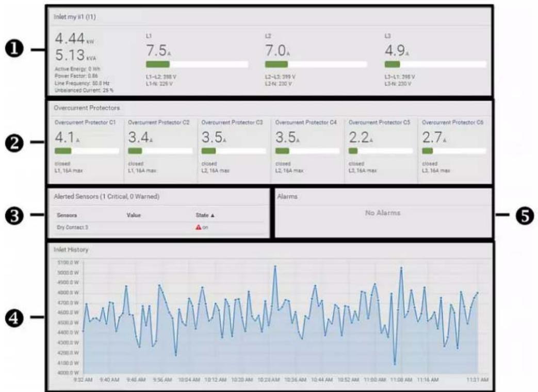This screenshot has height=392, width=538.
Task: Click the L2 current load bar
Action: (x=316, y=64)
